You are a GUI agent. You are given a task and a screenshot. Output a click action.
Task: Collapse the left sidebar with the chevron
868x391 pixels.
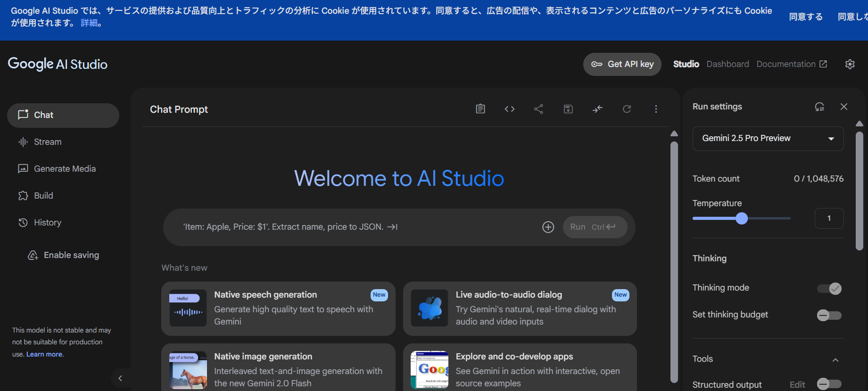120,378
